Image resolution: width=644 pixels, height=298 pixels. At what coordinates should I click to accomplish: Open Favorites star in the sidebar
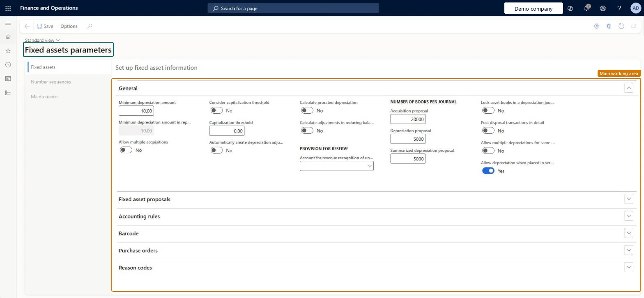tap(8, 51)
